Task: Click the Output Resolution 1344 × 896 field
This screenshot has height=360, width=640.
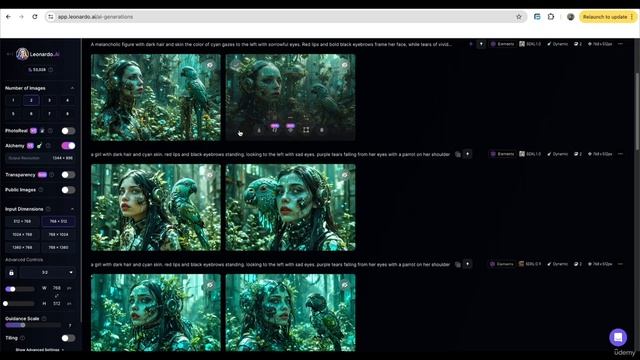Action: 40,158
